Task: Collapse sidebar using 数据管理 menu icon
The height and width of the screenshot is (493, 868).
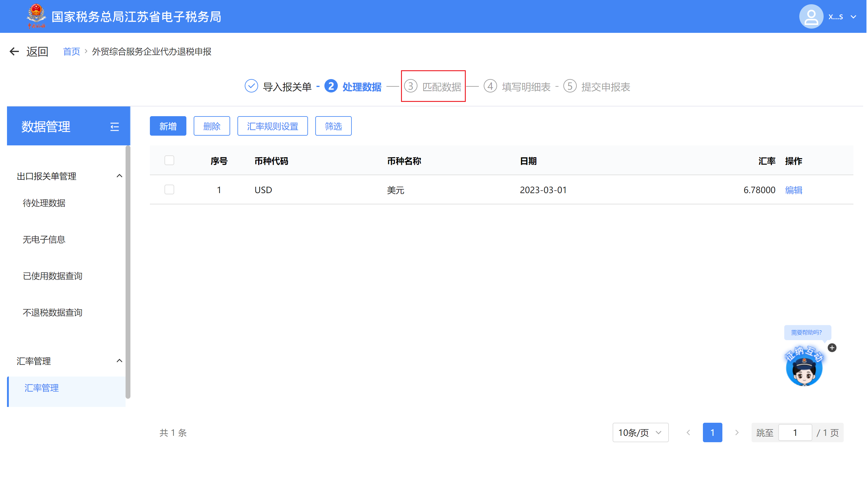Action: pos(114,127)
